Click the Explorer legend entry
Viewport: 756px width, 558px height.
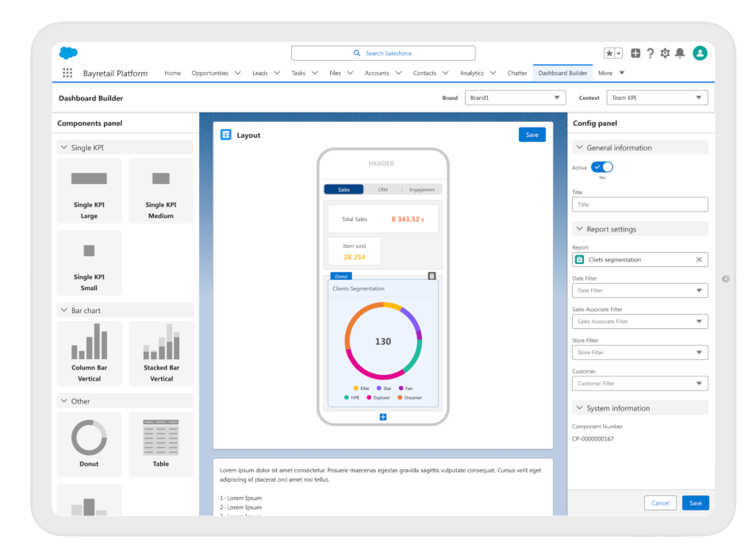click(x=378, y=398)
